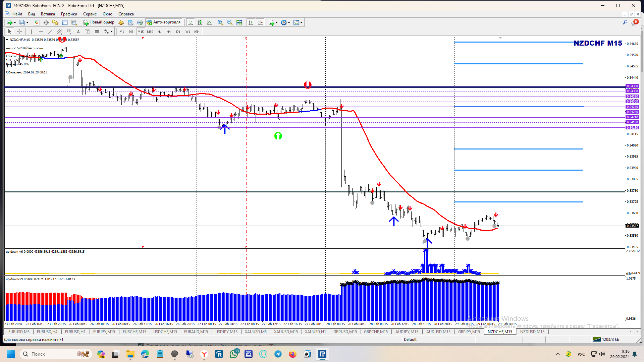Click the zoom in magnifier icon
This screenshot has width=644, height=362.
tap(220, 22)
